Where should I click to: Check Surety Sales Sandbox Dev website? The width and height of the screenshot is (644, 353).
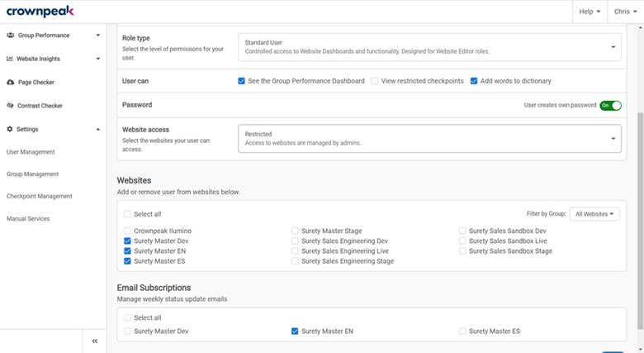coord(462,231)
